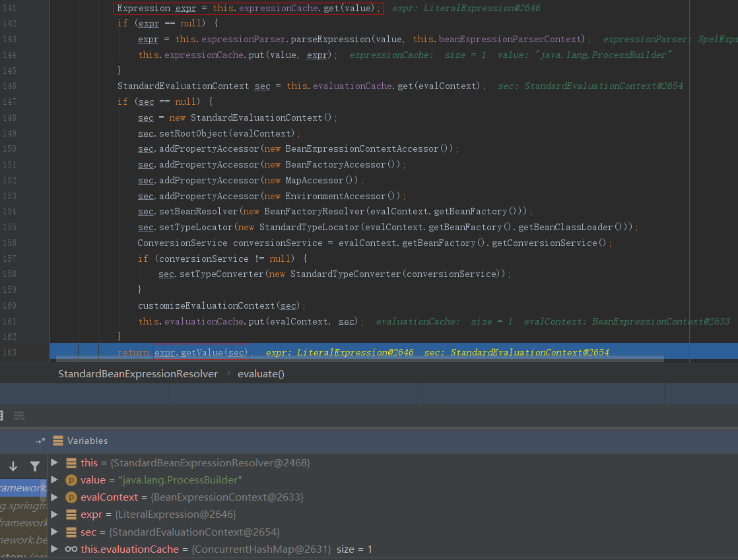This screenshot has width=738, height=560.
Task: Select the StandardBeanExpressionResolver breadcrumb
Action: 137,373
